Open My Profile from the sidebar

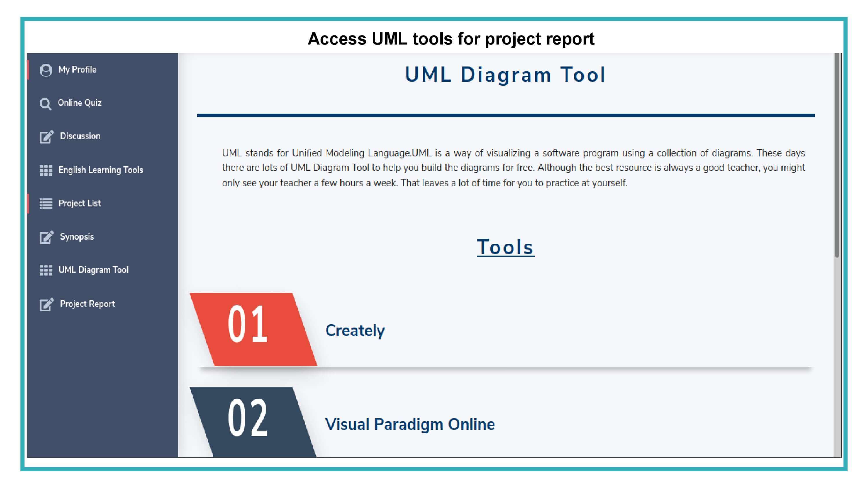pyautogui.click(x=78, y=69)
